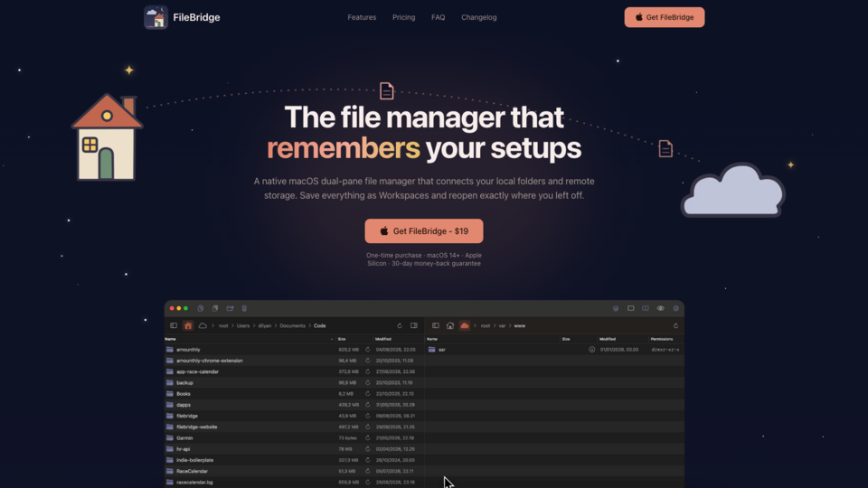Screen dimensions: 868x488
Task: Toggle the right pane sidebar icon
Action: click(x=436, y=325)
